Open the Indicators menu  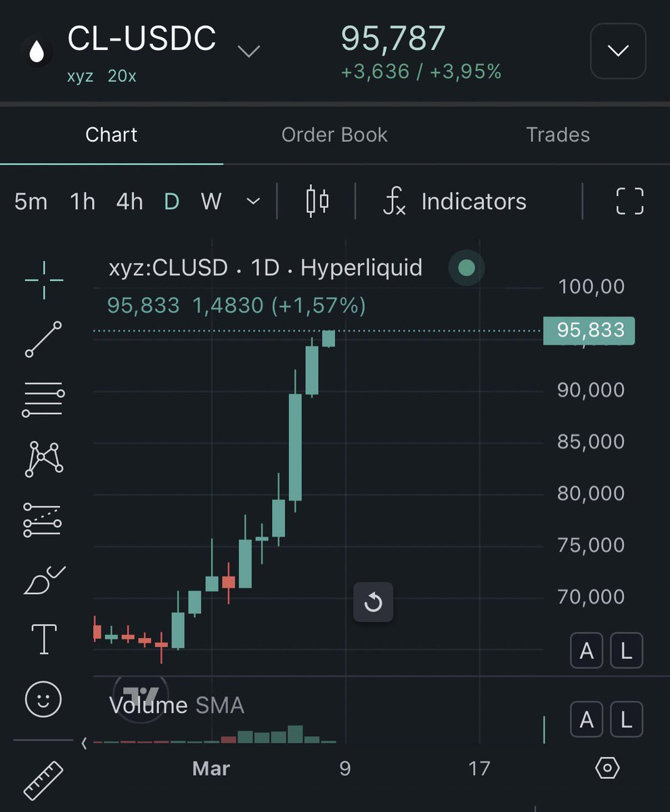(454, 201)
